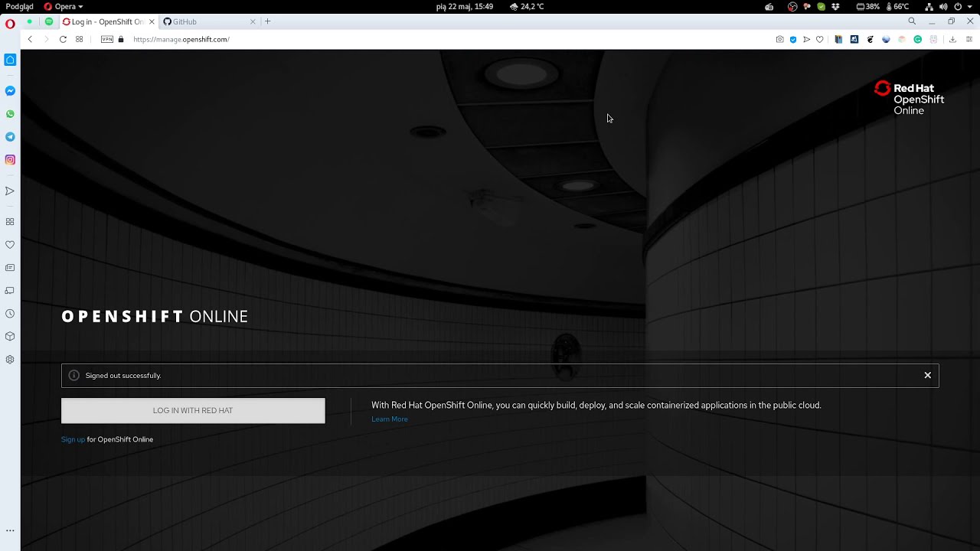Open the Speed Dial grid in sidebar
The height and width of the screenshot is (551, 980).
pos(10,222)
